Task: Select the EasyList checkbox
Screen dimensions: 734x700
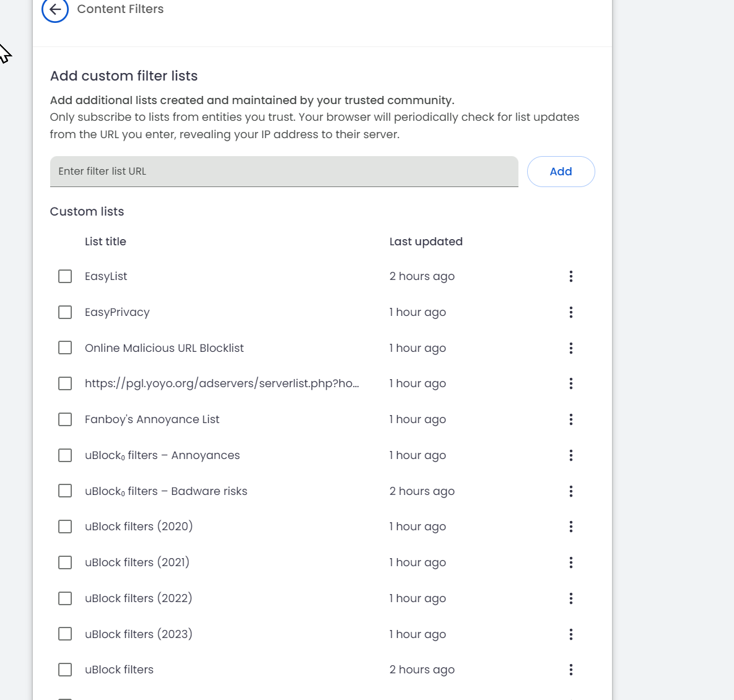Action: click(x=65, y=276)
